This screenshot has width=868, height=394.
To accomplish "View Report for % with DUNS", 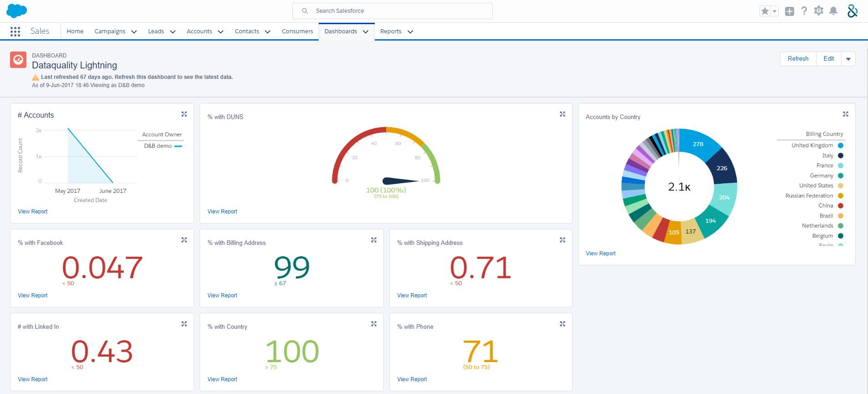I will tap(222, 212).
